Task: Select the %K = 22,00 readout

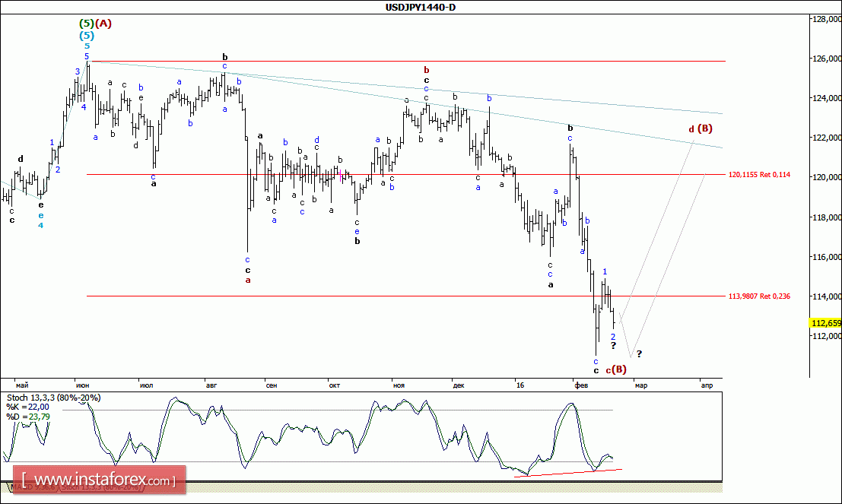Action: 28,407
